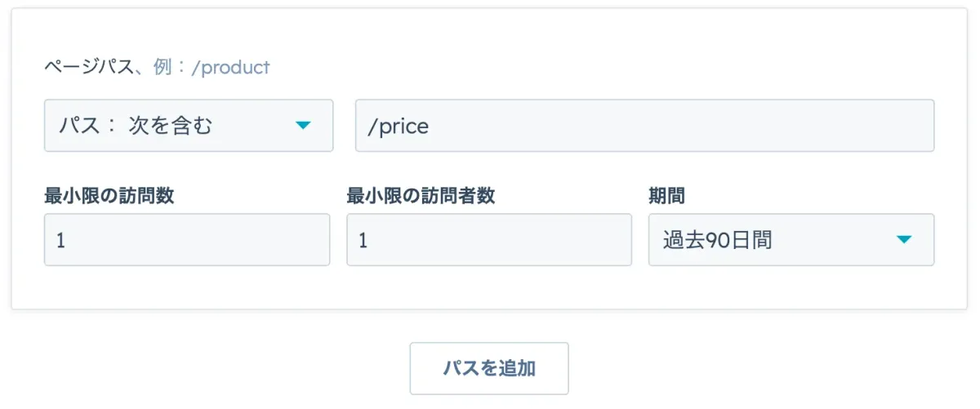The width and height of the screenshot is (980, 409).
Task: Expand the 期間 dropdown showing 過去90日間
Action: [791, 240]
